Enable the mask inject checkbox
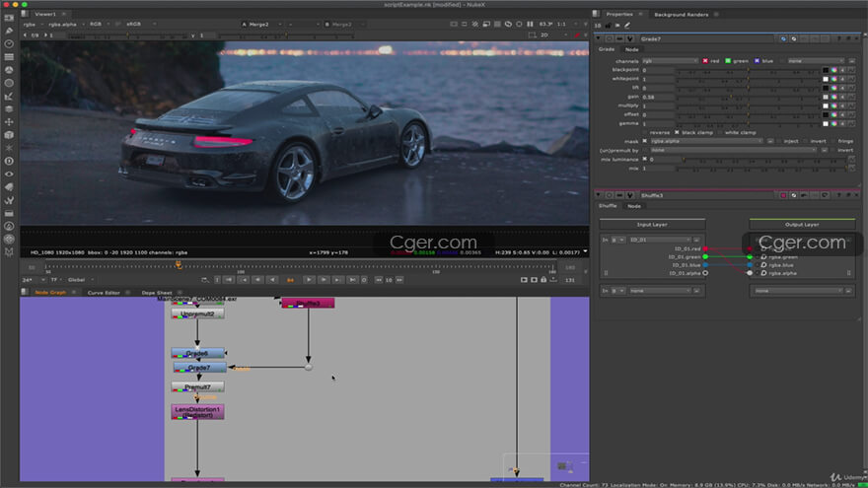The height and width of the screenshot is (488, 868). click(x=779, y=141)
